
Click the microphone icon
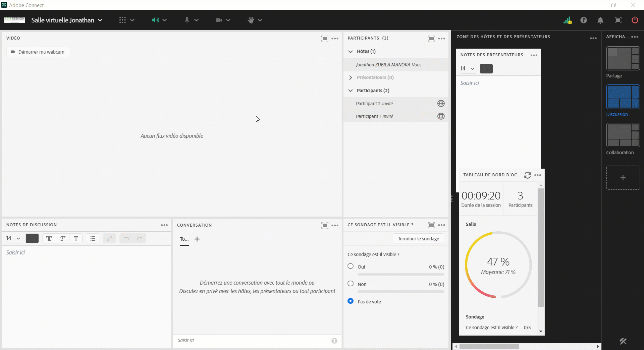tap(187, 20)
